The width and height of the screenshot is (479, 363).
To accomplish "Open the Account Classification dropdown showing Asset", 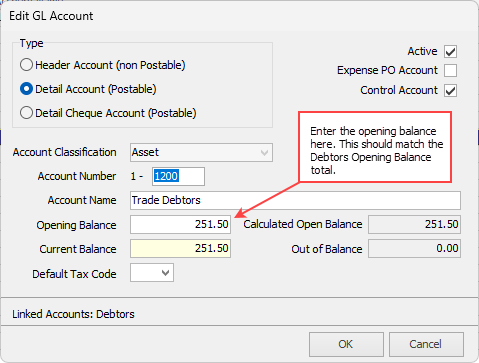I will pyautogui.click(x=201, y=153).
